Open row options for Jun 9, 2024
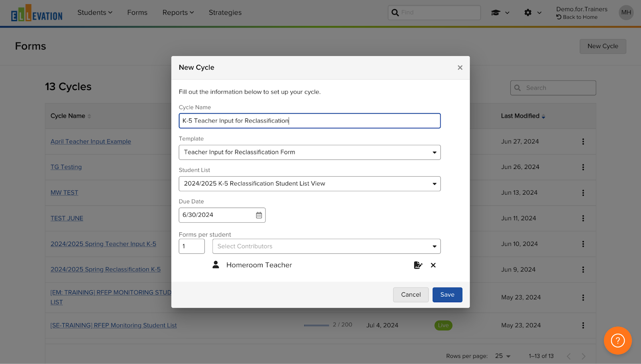641x364 pixels. (583, 269)
